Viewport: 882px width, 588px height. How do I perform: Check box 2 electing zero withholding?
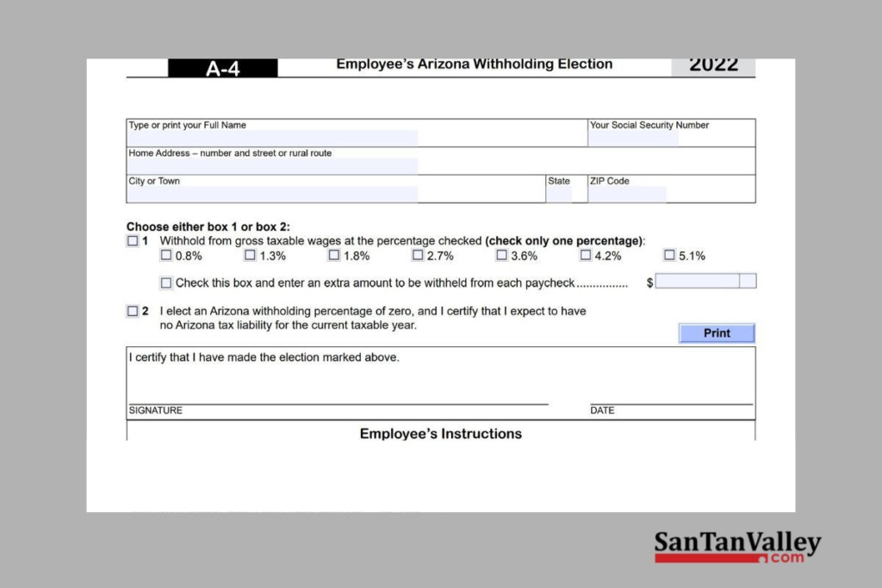133,311
